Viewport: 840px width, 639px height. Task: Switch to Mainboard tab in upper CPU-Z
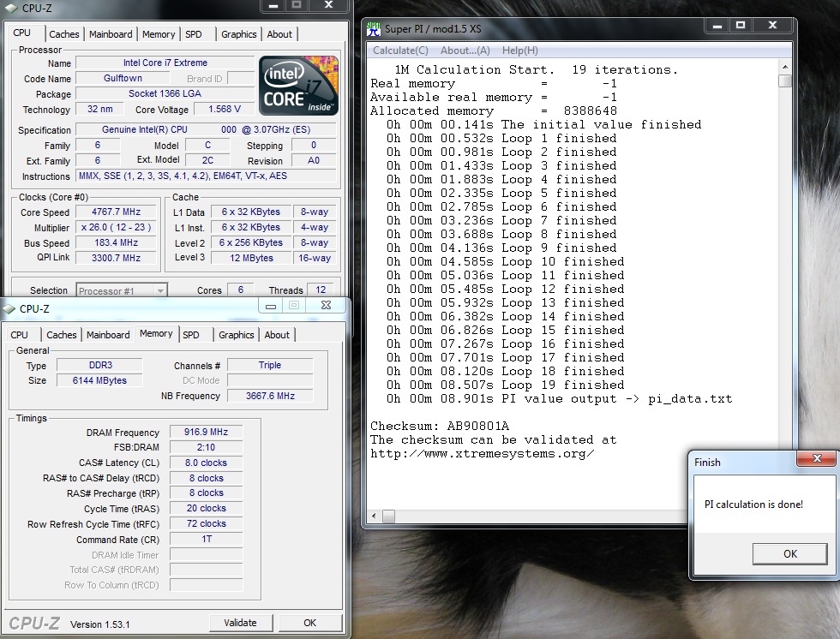click(x=111, y=34)
